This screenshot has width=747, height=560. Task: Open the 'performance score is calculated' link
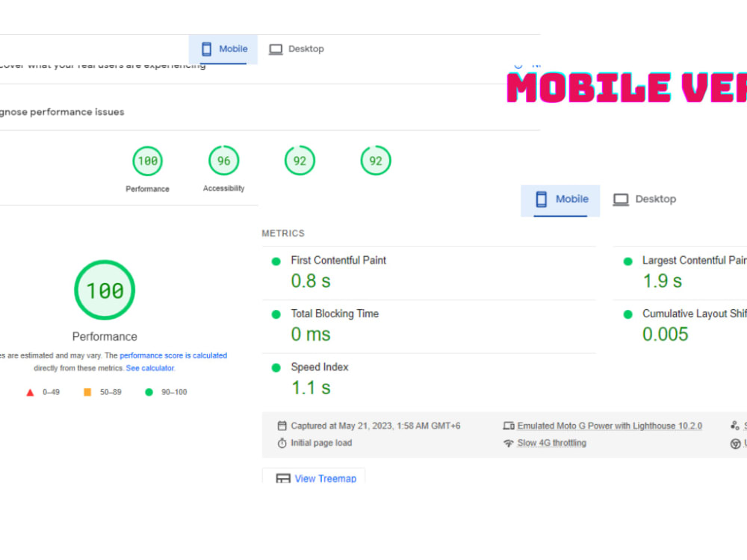click(x=173, y=355)
